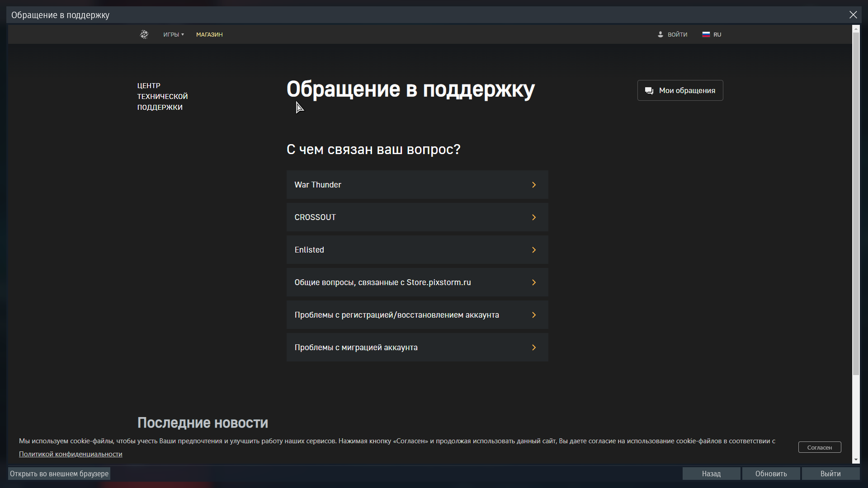Viewport: 868px width, 488px height.
Task: Click the scroll down arrow of scrollbar
Action: pyautogui.click(x=855, y=460)
